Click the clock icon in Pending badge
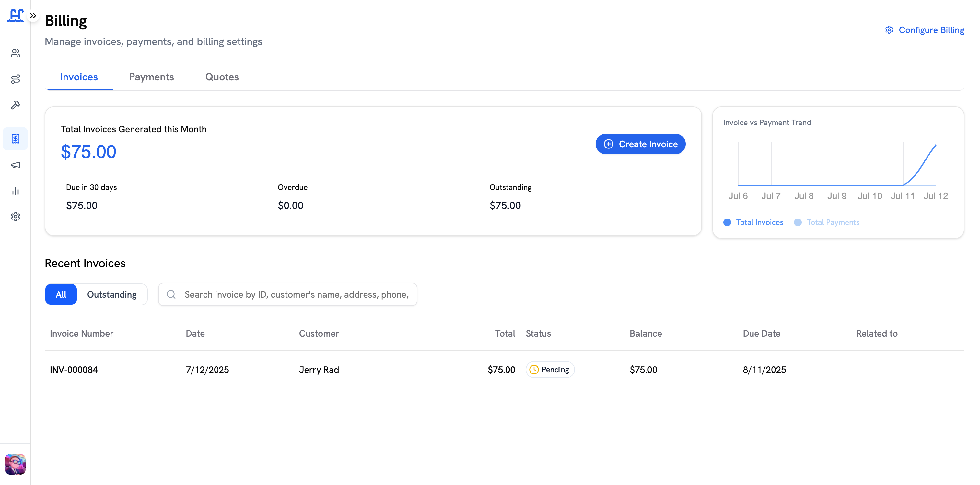The height and width of the screenshot is (485, 980). 534,370
